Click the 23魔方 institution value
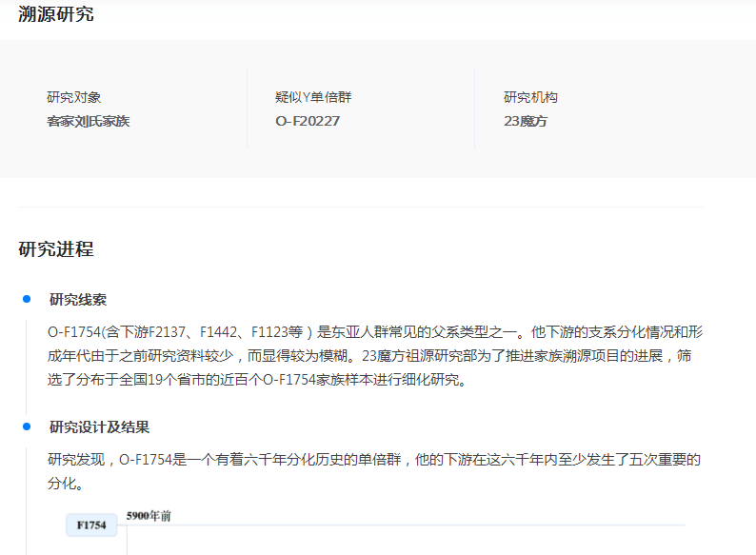Screen dimensions: 756x555 (526, 121)
